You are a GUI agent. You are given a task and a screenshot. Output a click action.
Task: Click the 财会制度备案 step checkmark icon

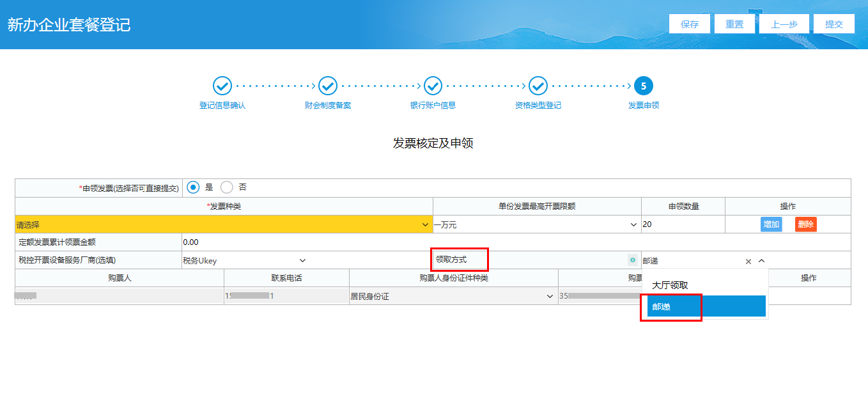click(x=328, y=86)
